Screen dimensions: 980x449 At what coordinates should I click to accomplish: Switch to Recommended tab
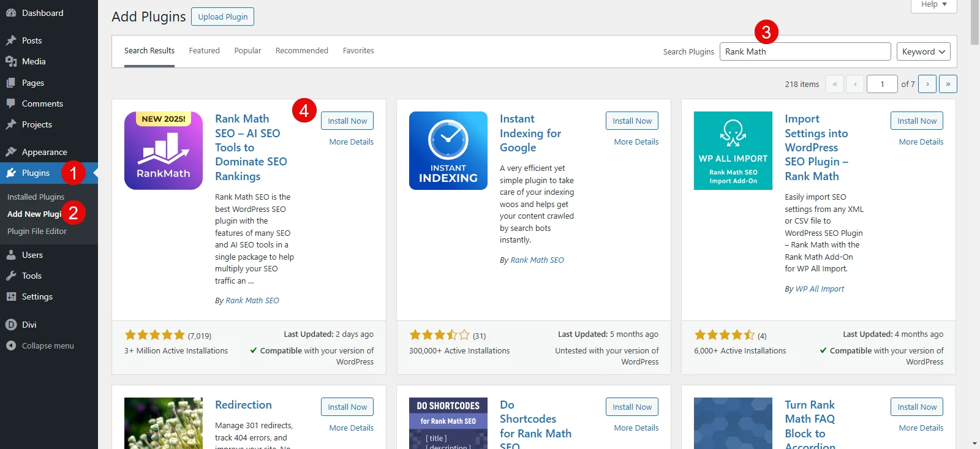302,51
